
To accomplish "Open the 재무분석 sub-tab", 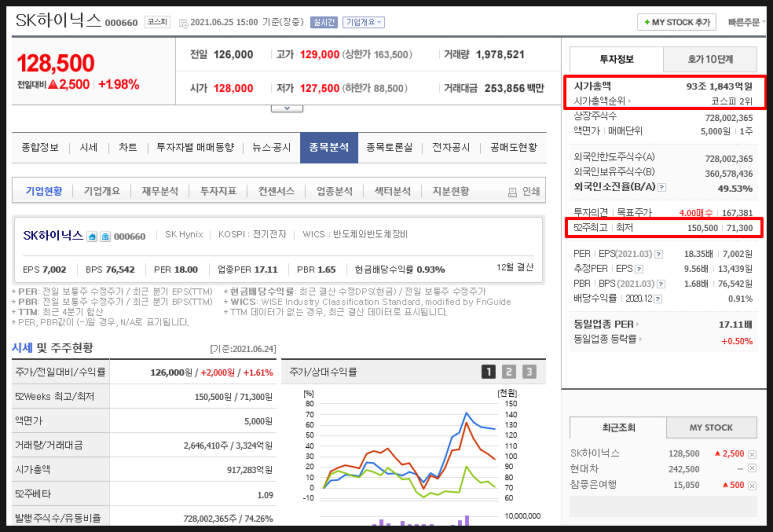I will click(x=160, y=191).
